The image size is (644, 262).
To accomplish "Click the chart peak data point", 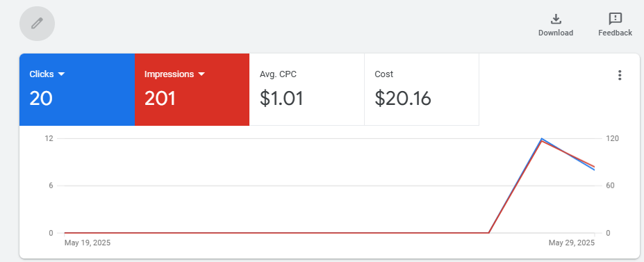I will click(x=542, y=139).
